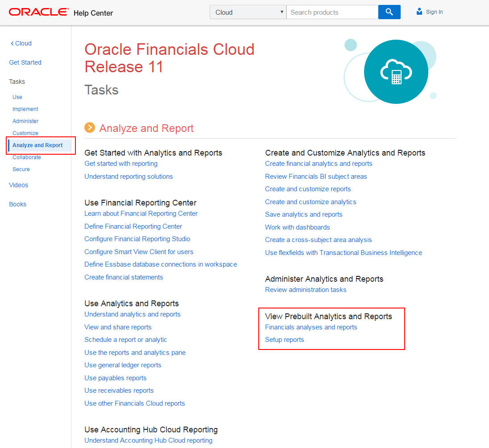Viewport: 489px width, 448px height.
Task: Open the Videos sidebar item
Action: pos(18,185)
